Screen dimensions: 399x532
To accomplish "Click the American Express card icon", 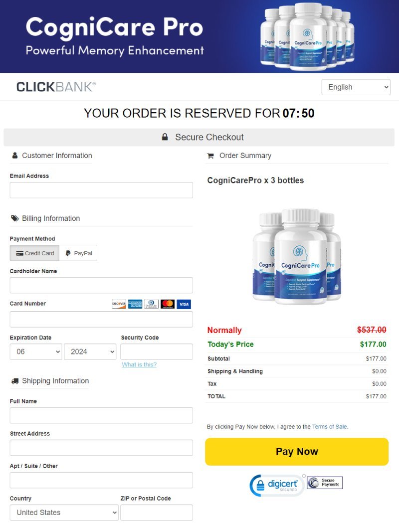I will (135, 304).
